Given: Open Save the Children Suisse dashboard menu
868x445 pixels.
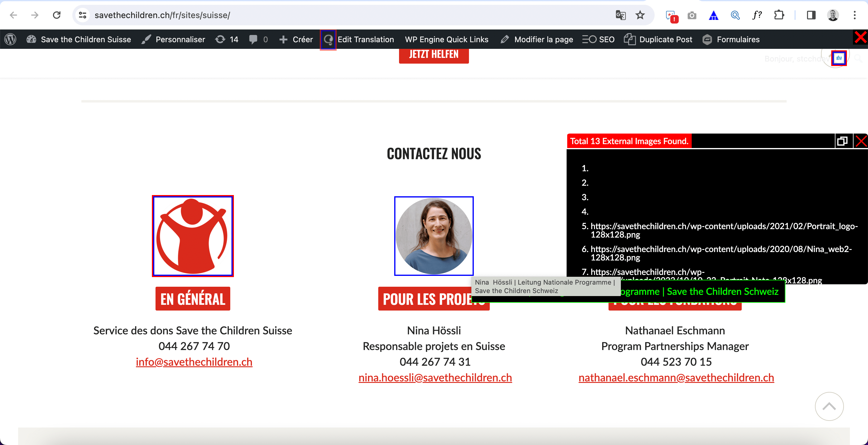Looking at the screenshot, I should (x=79, y=39).
